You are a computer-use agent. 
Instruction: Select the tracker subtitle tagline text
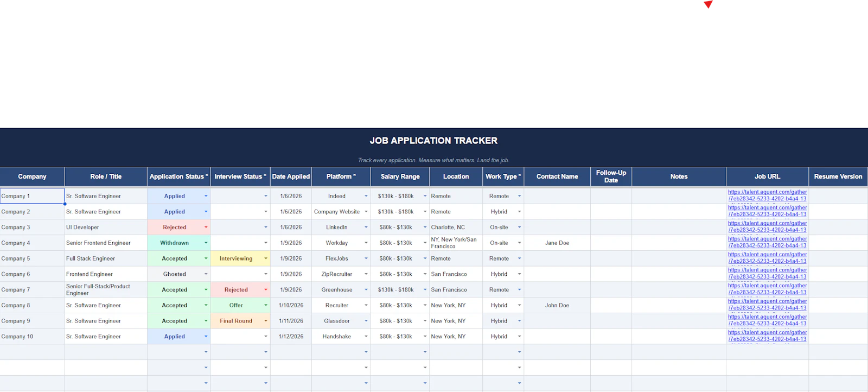click(433, 160)
